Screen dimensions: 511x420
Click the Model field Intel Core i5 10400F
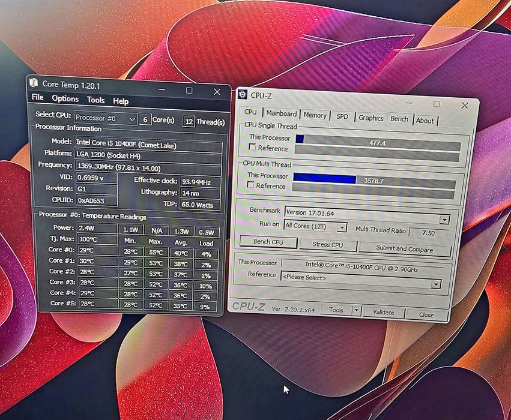pos(148,144)
